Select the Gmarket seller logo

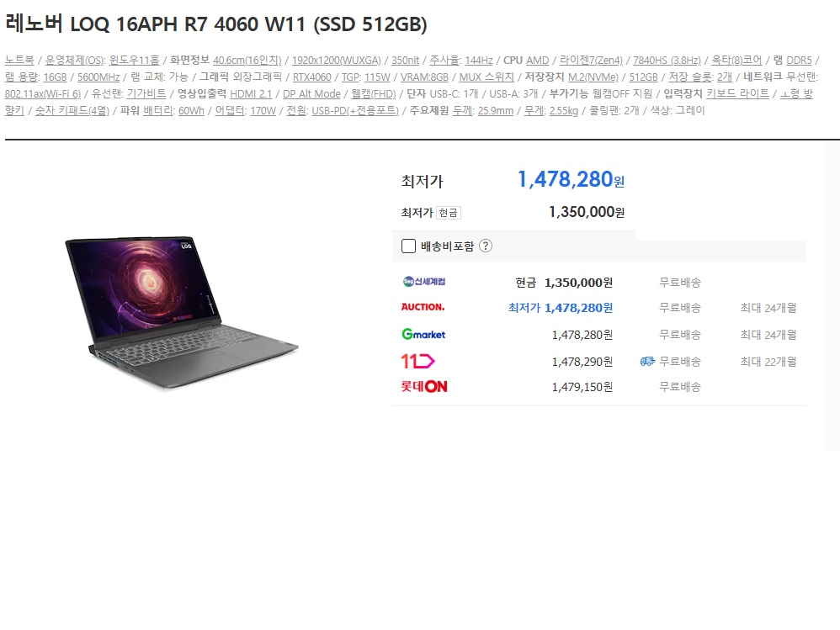coord(423,335)
